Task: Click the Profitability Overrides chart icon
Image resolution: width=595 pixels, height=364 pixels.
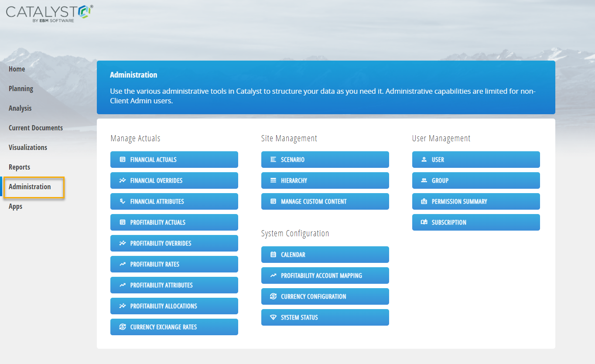Action: point(123,243)
